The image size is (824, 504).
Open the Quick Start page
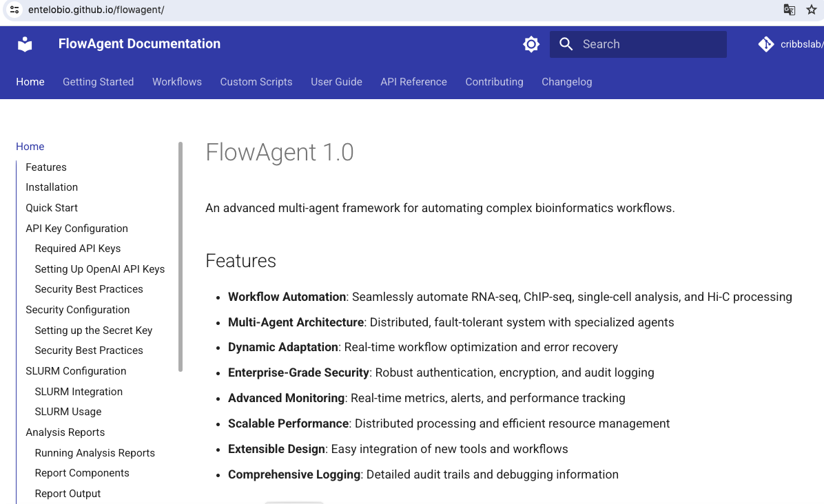[x=51, y=207]
